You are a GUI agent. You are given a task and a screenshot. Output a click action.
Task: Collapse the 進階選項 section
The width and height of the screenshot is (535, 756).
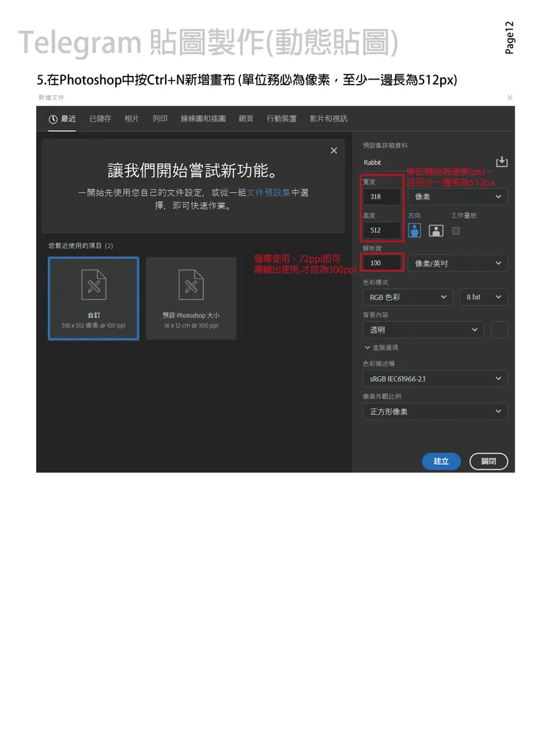click(381, 348)
